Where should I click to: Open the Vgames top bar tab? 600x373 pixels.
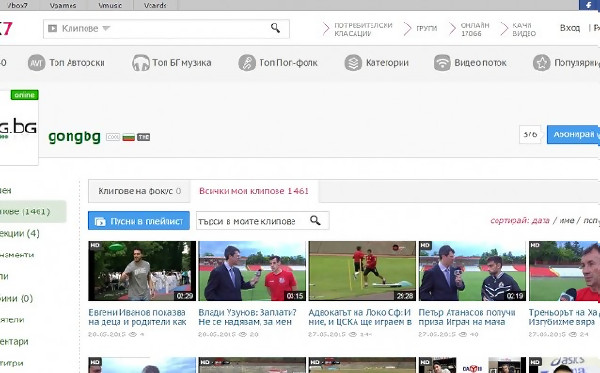click(x=63, y=5)
